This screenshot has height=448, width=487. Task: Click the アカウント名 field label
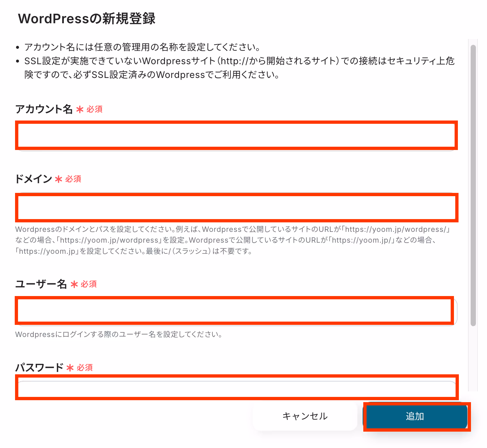tap(44, 109)
